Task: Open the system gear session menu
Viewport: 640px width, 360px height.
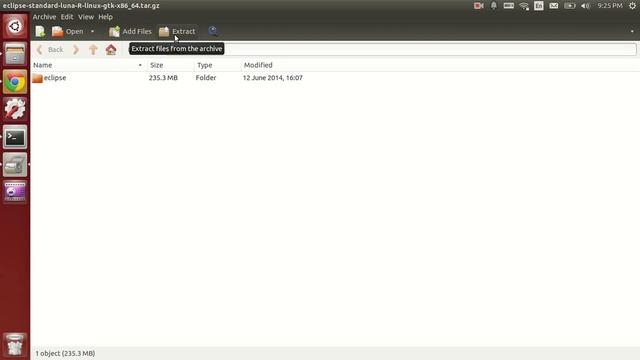Action: click(632, 6)
